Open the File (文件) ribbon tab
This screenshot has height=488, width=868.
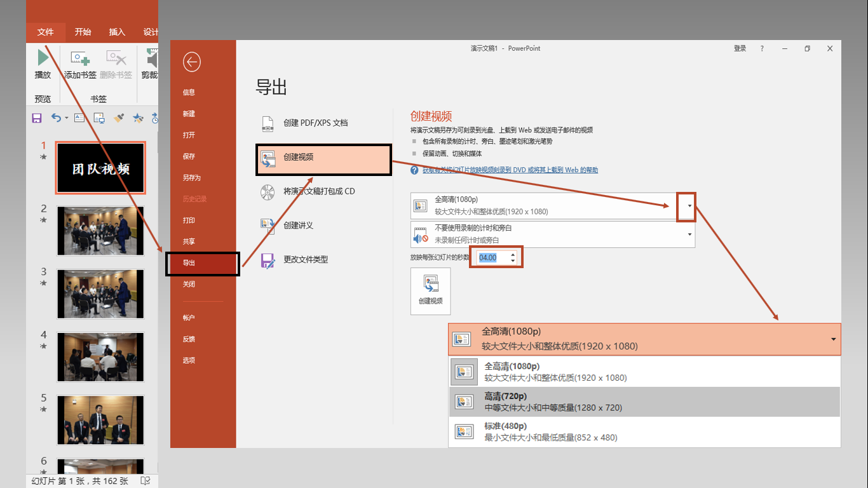click(x=46, y=32)
